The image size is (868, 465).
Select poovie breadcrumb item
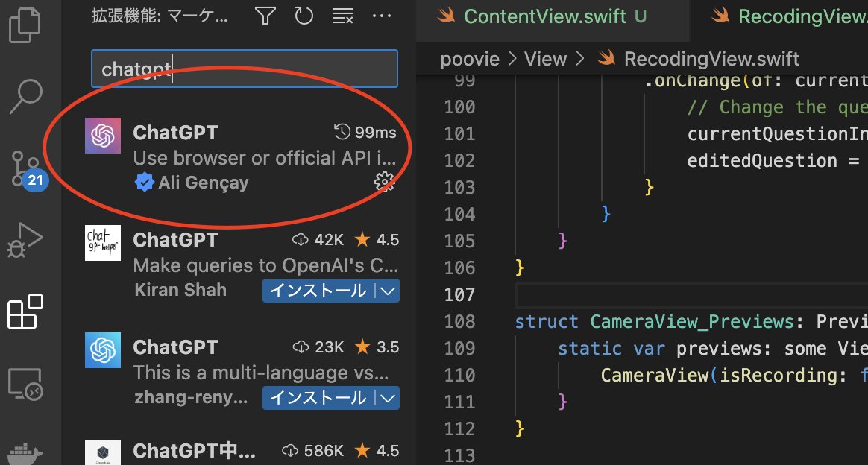(x=470, y=59)
